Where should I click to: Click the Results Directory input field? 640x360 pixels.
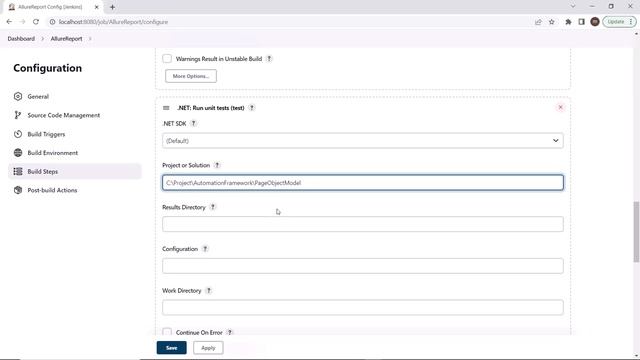click(363, 224)
